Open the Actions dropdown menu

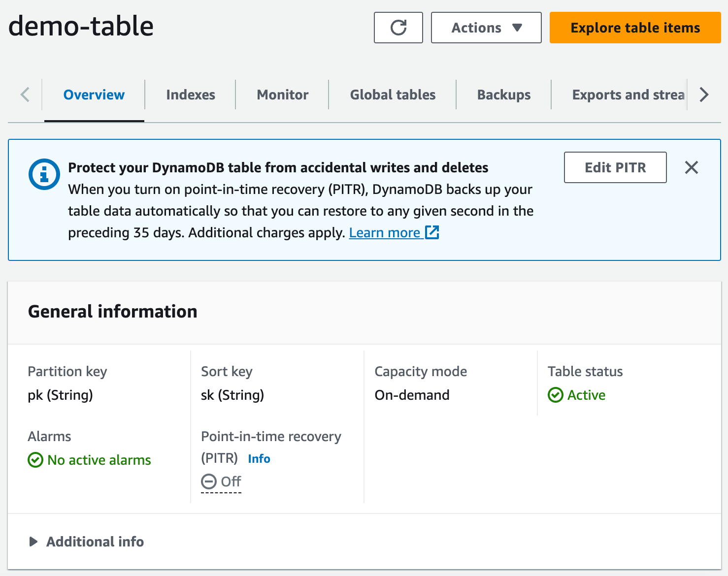click(x=486, y=28)
